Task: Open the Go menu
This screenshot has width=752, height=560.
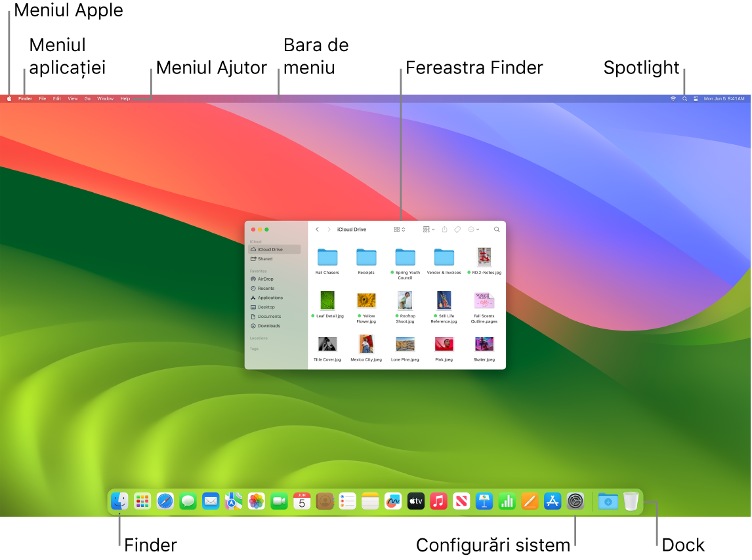Action: (x=87, y=98)
